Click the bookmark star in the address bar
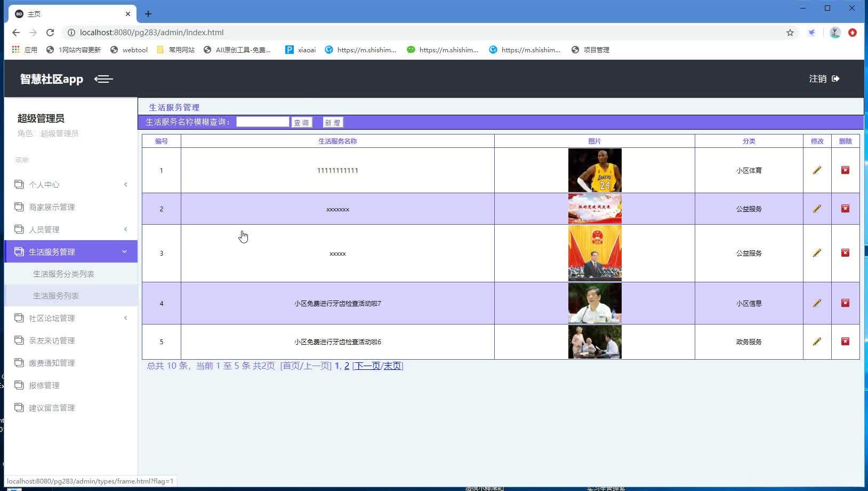The height and width of the screenshot is (491, 868). coord(790,32)
